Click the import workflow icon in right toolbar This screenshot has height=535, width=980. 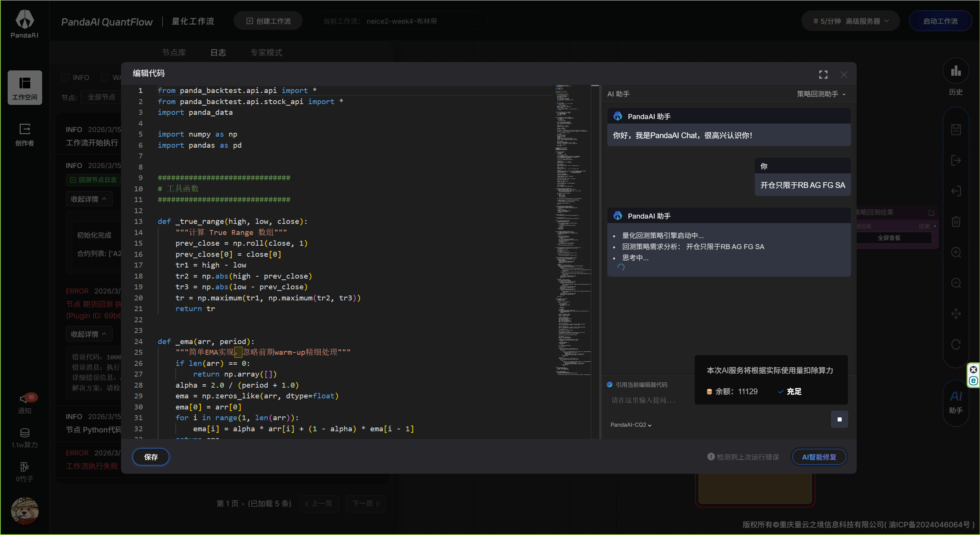tap(956, 191)
